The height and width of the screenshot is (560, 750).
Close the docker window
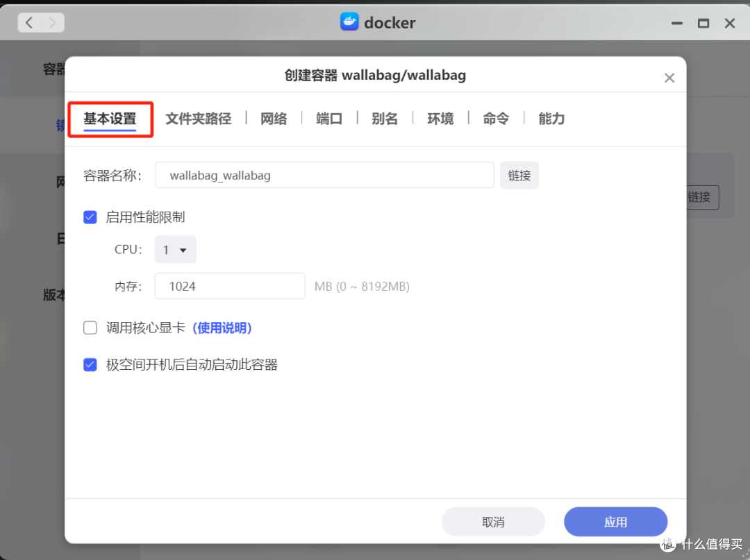[729, 23]
